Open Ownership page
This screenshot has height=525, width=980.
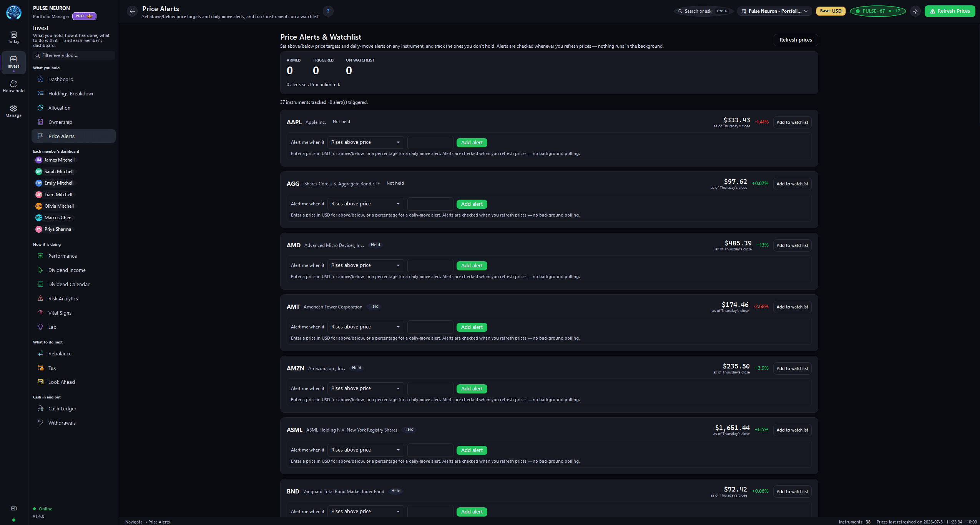(x=73, y=122)
